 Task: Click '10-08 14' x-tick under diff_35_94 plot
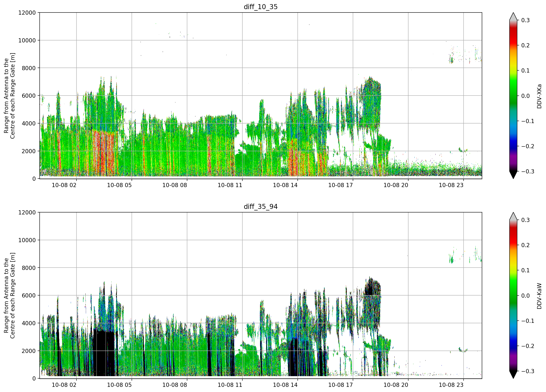285,385
